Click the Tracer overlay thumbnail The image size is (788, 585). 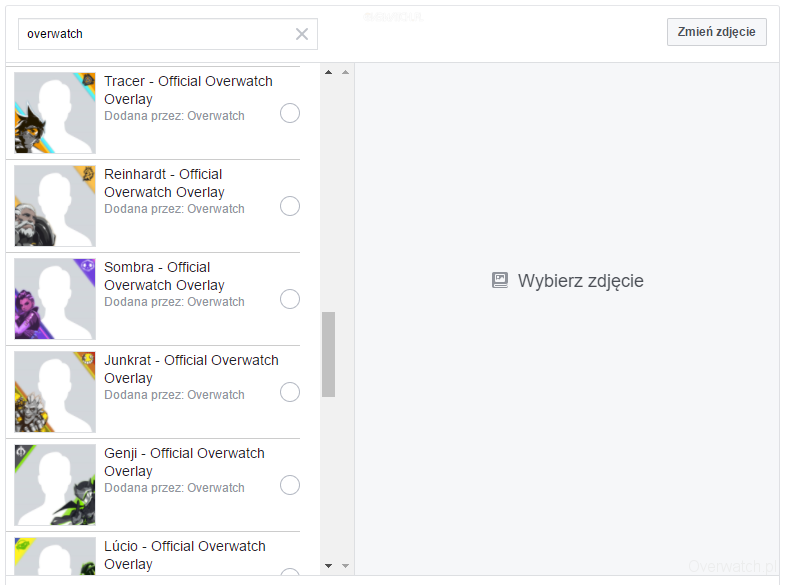(x=55, y=113)
